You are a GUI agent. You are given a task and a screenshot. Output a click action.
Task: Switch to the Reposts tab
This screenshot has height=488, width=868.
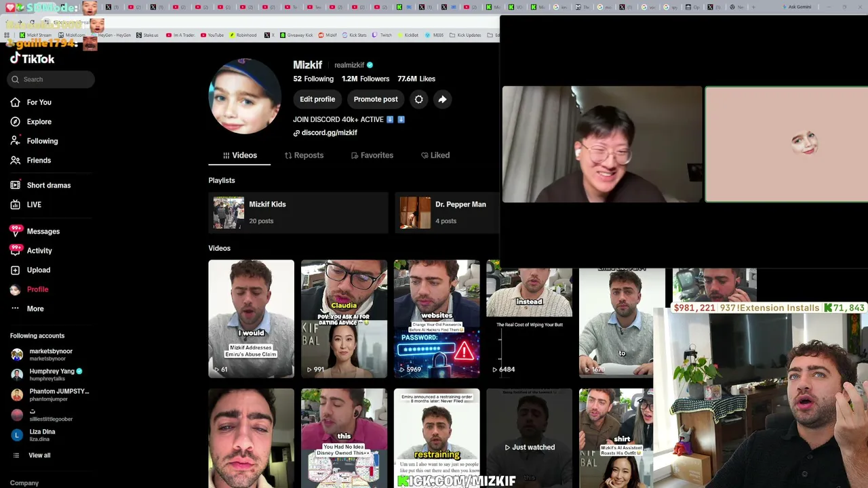point(304,155)
